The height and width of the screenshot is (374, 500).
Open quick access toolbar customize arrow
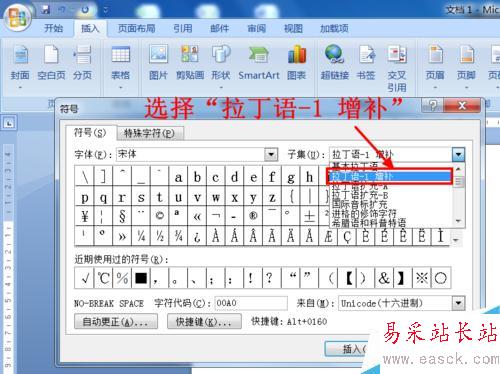[x=106, y=10]
